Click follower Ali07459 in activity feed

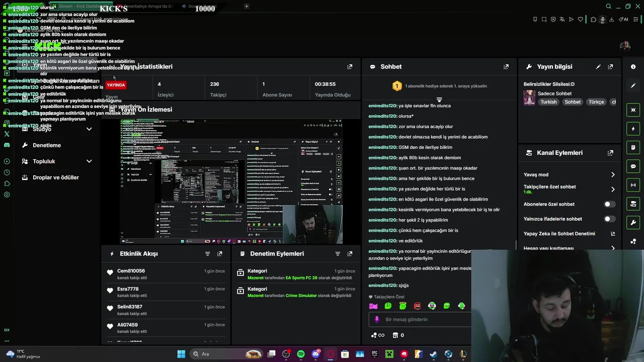[127, 325]
